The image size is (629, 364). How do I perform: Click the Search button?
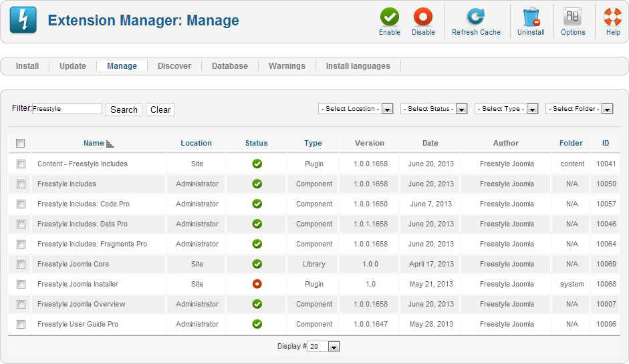124,110
